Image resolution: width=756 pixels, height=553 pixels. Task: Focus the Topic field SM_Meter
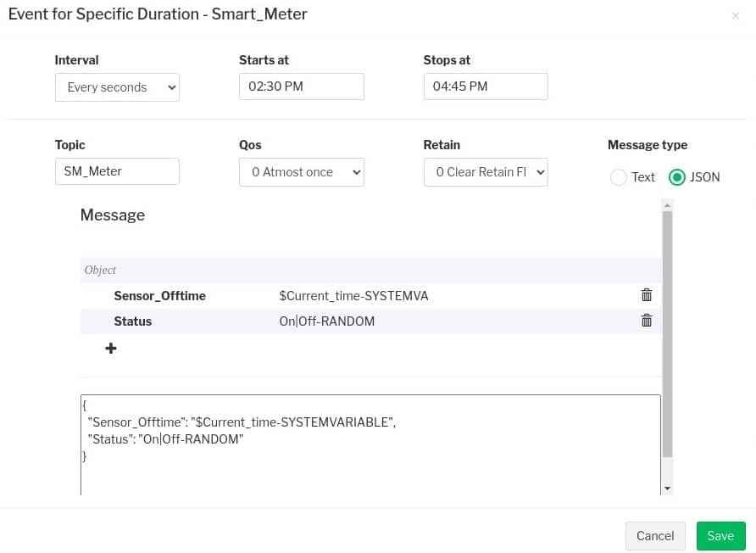pos(117,171)
